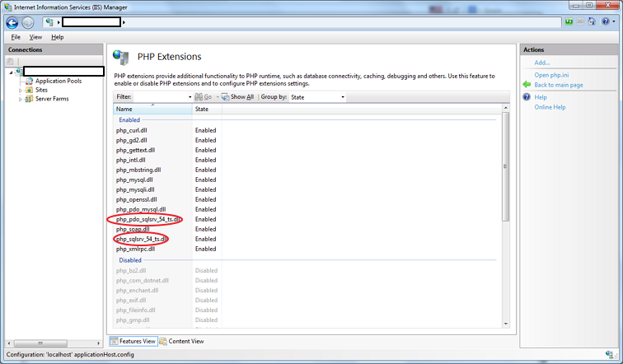
Task: Click Open php.ini link
Action: tap(551, 75)
